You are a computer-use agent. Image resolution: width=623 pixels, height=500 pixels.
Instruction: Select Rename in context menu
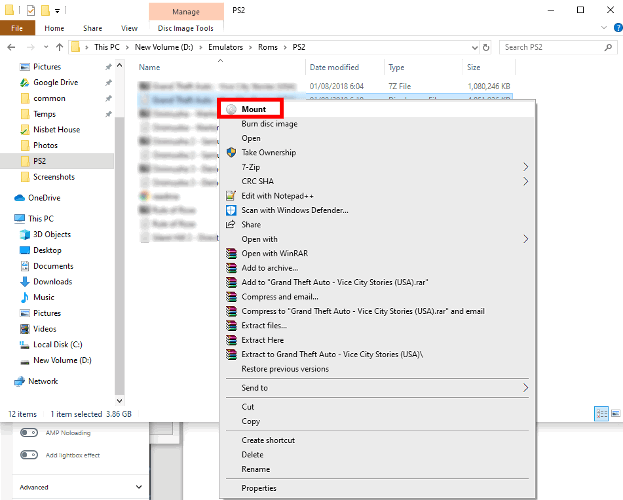pyautogui.click(x=255, y=469)
